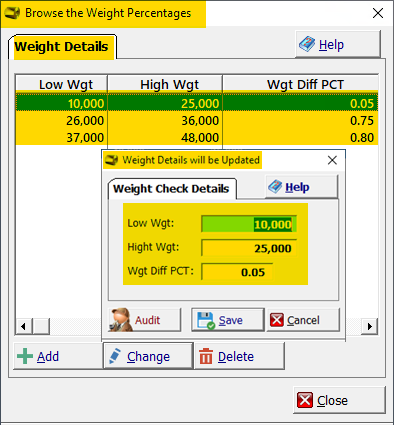
Task: Select the row with Low Wgt 26,000
Action: [197, 120]
